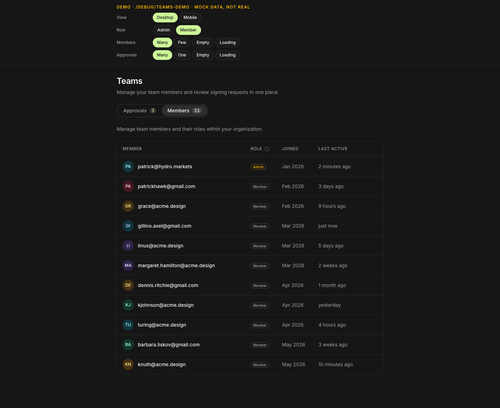Click the LI avatar for linus@acme.design
This screenshot has height=408, width=500.
[x=128, y=246]
